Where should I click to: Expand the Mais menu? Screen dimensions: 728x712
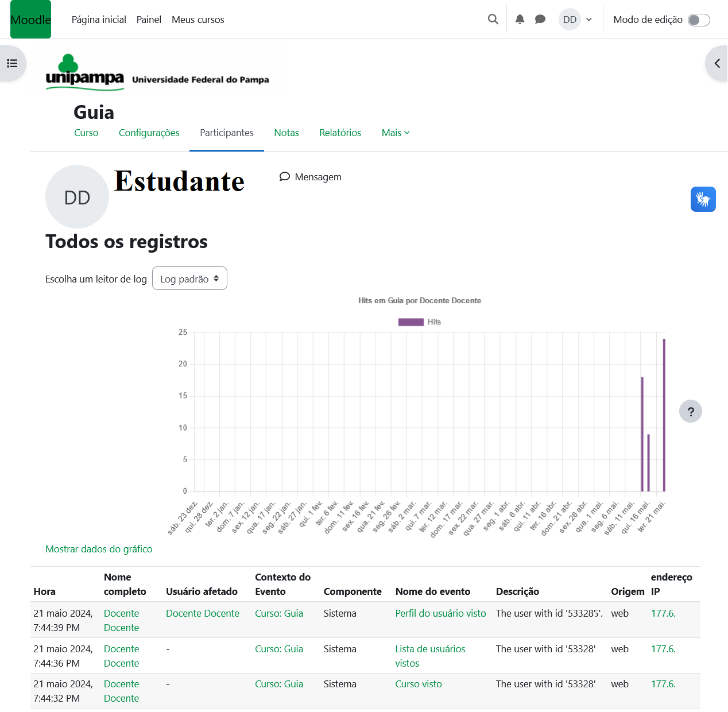pos(396,133)
